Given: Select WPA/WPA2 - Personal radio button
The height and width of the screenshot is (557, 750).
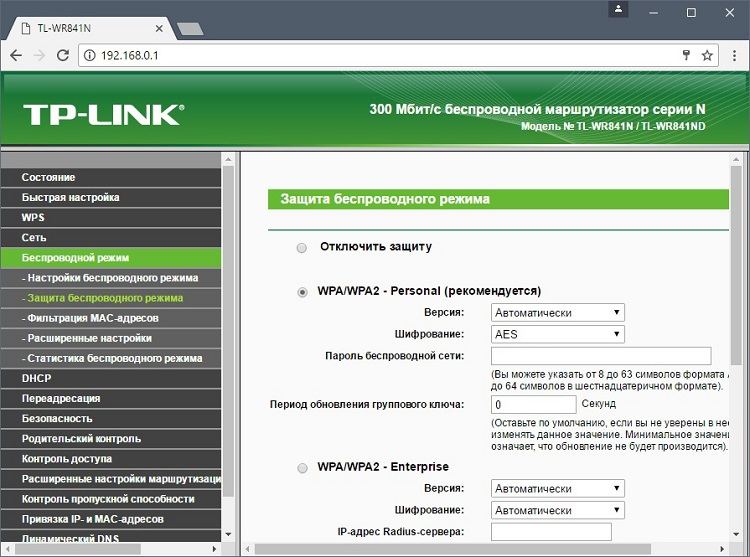Looking at the screenshot, I should 302,292.
